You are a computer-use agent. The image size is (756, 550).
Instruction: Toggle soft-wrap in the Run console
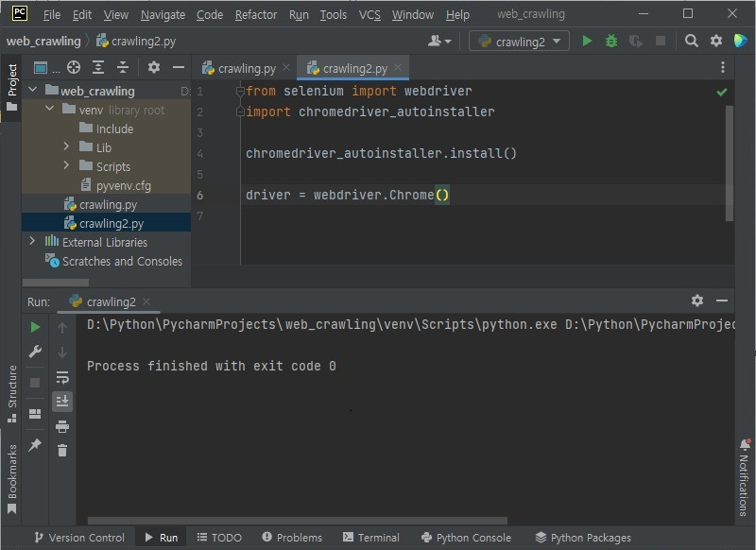click(x=62, y=377)
